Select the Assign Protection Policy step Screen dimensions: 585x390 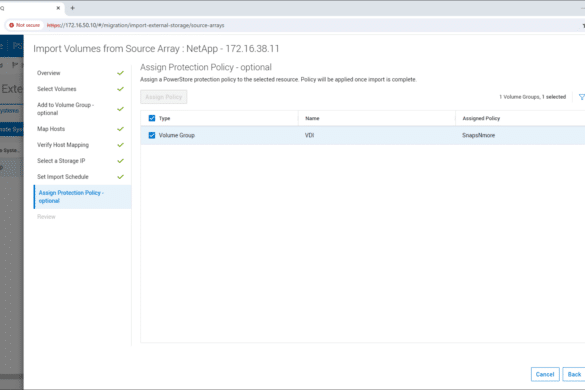tap(71, 197)
